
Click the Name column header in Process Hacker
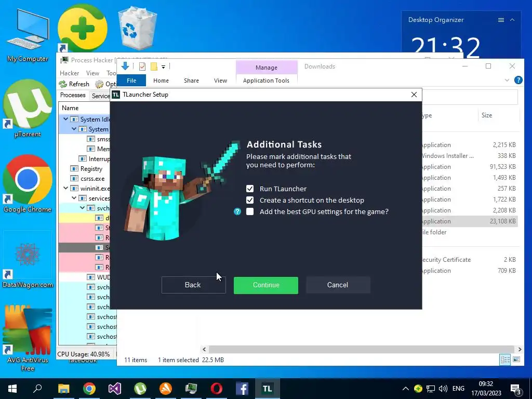point(70,108)
